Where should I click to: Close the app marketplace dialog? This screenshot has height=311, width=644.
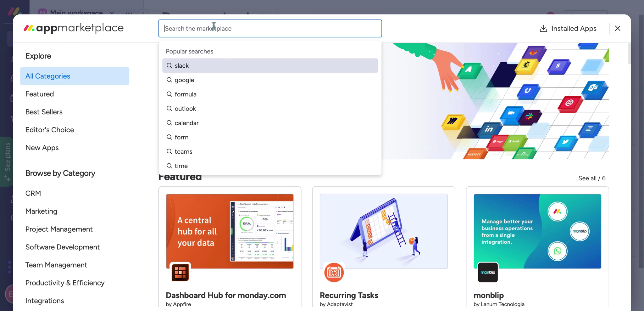618,28
